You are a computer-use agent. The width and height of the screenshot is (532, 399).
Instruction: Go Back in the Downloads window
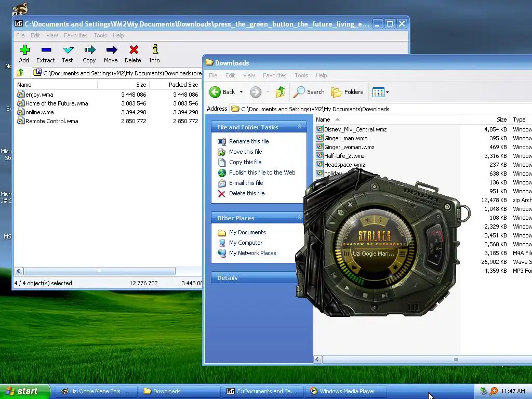click(222, 92)
